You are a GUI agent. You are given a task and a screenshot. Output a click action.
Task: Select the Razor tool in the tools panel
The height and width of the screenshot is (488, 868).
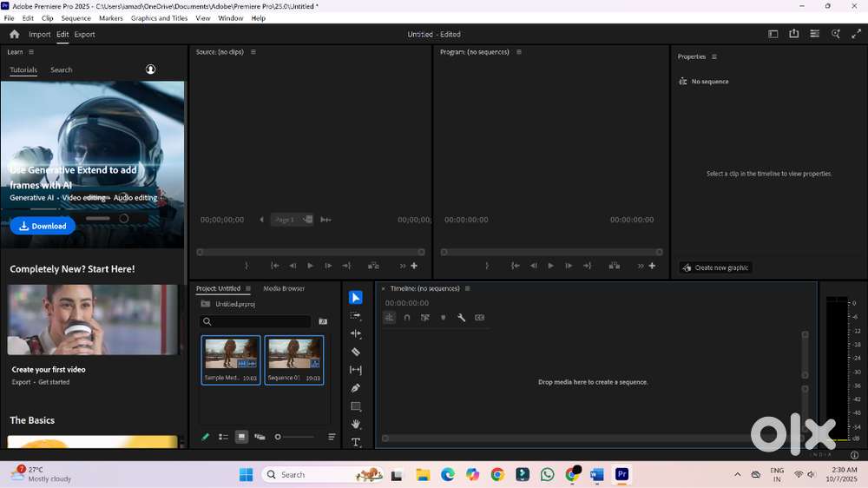356,352
